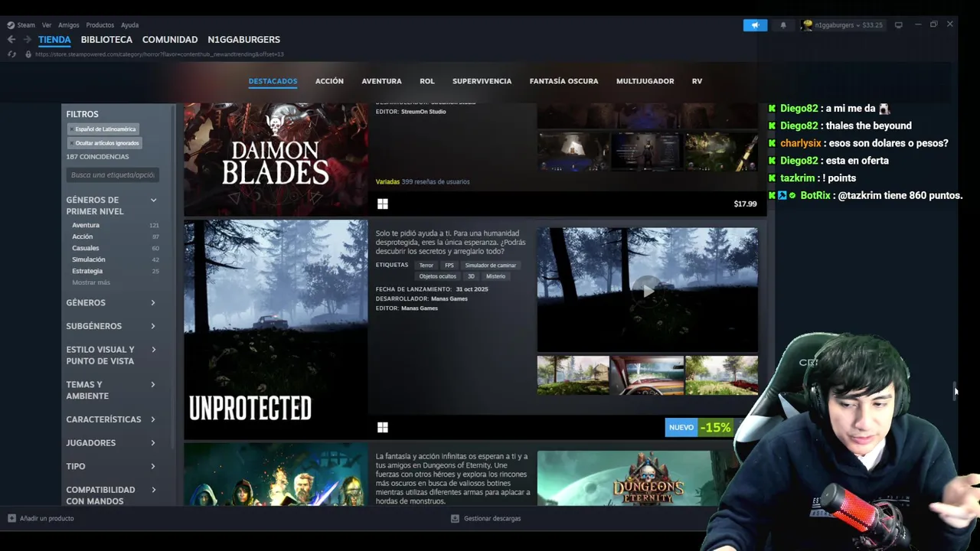
Task: Click the account avatar picture
Action: pos(807,25)
